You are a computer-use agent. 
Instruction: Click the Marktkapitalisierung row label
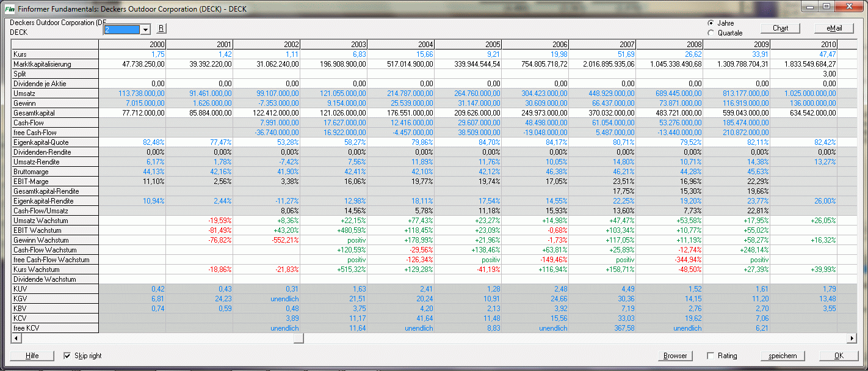click(x=55, y=64)
